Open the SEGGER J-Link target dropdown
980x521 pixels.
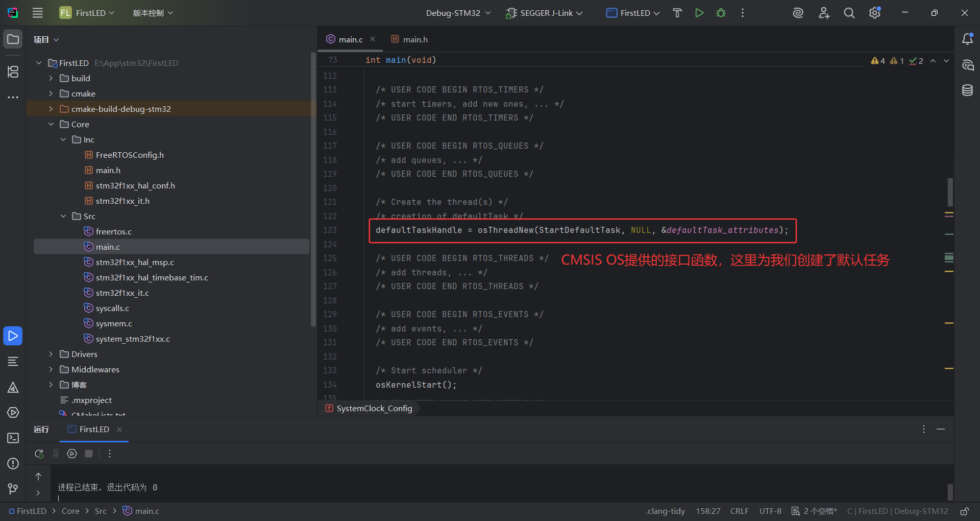click(544, 13)
